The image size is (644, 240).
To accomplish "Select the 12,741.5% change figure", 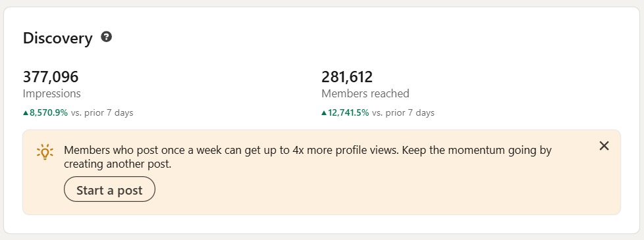I will pyautogui.click(x=348, y=112).
